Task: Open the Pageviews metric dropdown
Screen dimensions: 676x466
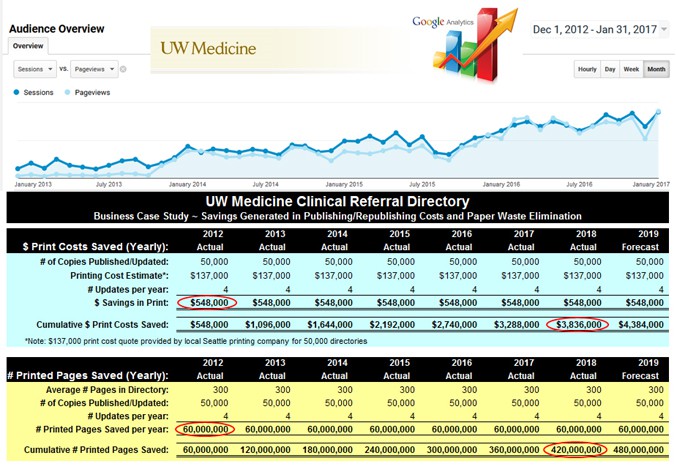Action: [x=94, y=69]
